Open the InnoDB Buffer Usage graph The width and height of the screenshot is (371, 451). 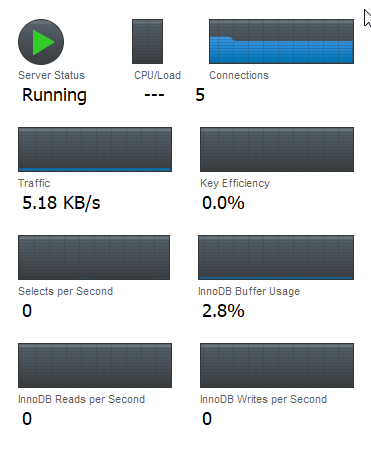(276, 257)
